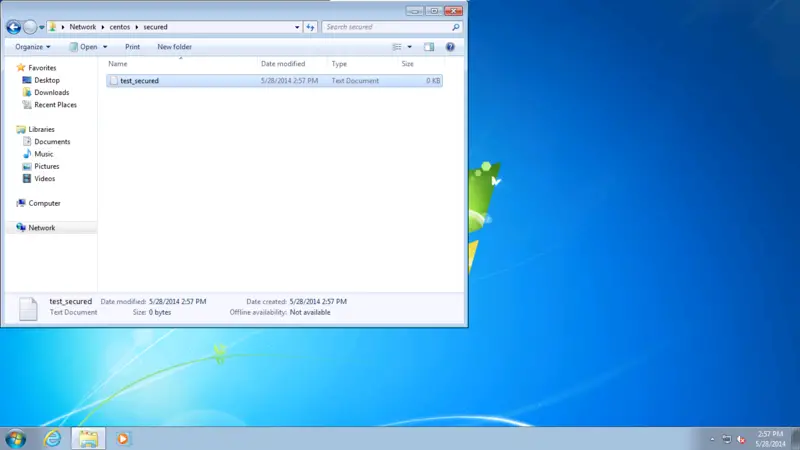The image size is (800, 450).
Task: Select centos in the address breadcrumb
Action: [x=120, y=27]
